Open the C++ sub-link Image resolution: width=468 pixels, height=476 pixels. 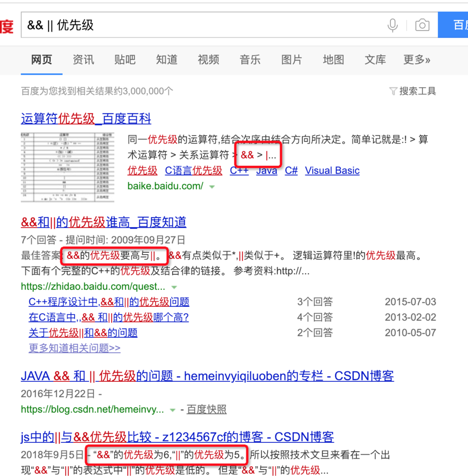pyautogui.click(x=239, y=171)
